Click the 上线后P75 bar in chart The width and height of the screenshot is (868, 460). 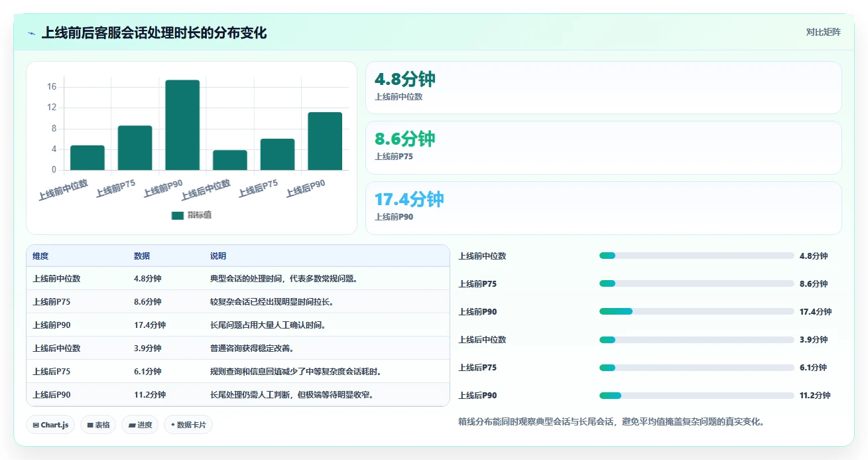[x=277, y=155]
